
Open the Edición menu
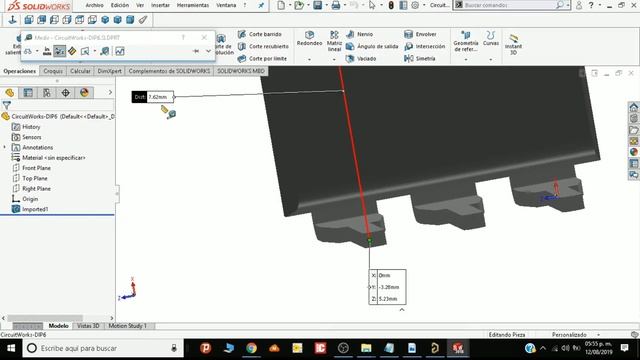tap(120, 5)
